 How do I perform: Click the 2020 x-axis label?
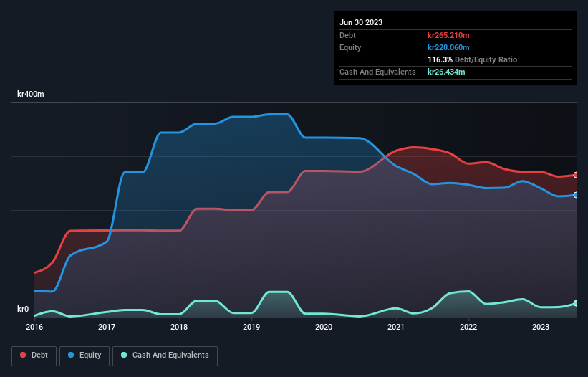coord(324,327)
